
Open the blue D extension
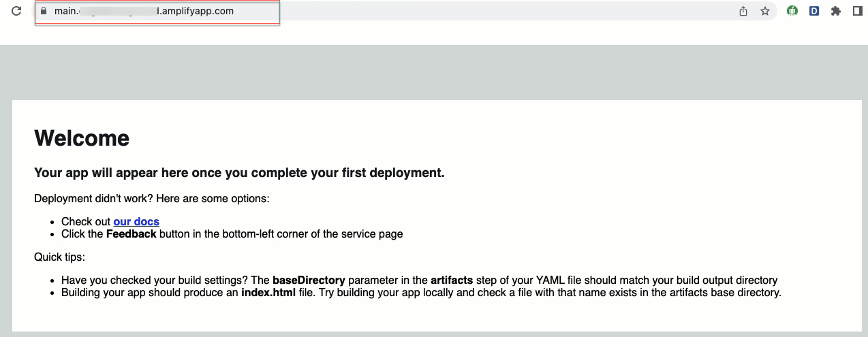click(x=814, y=11)
